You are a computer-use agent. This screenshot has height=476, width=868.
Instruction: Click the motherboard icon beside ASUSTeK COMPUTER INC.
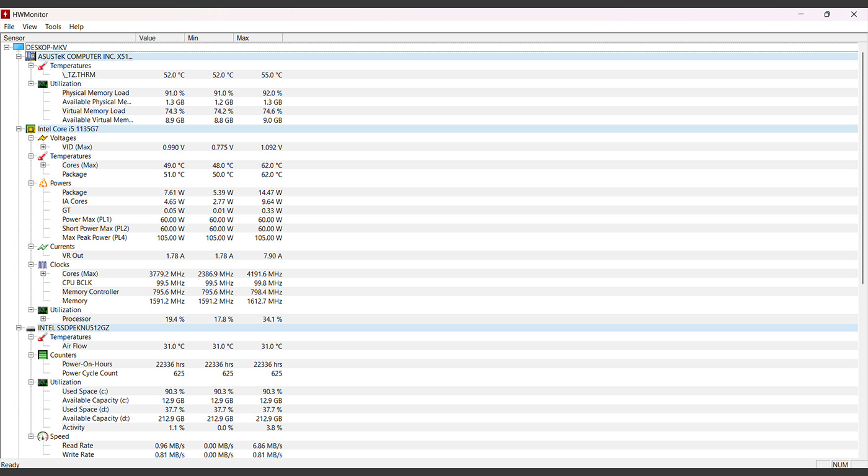click(30, 56)
